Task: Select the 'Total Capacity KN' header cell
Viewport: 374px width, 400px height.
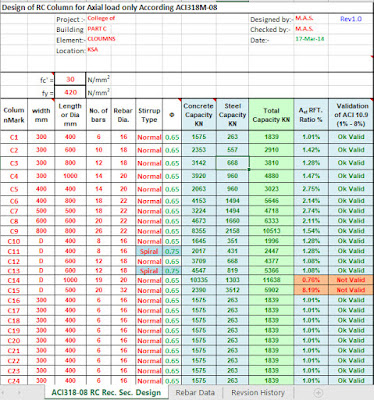Action: coord(271,115)
